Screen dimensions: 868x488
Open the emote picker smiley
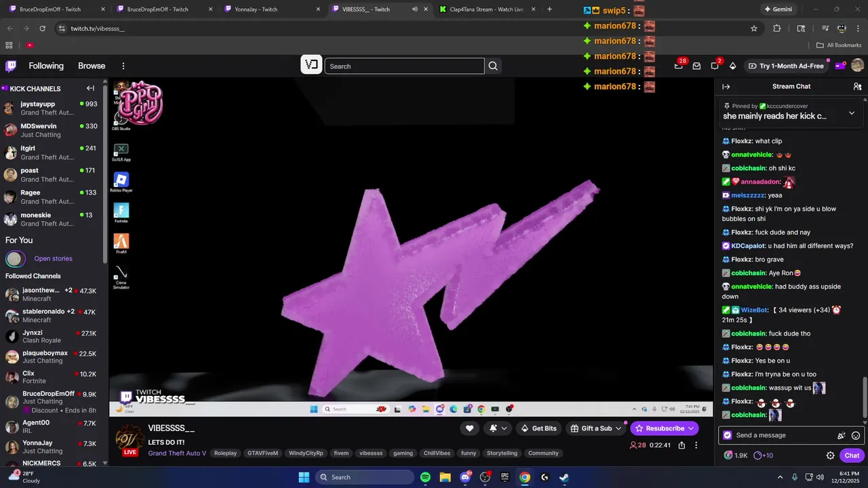coord(856,436)
